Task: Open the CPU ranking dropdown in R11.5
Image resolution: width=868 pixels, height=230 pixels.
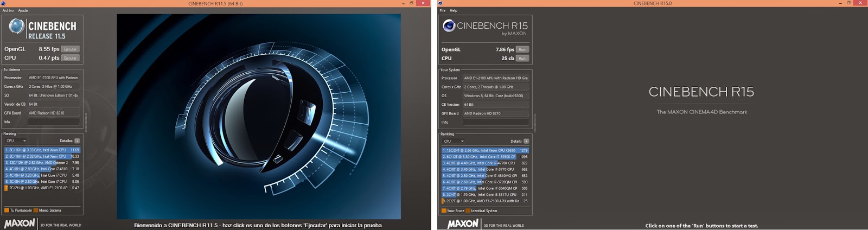Action: click(16, 140)
